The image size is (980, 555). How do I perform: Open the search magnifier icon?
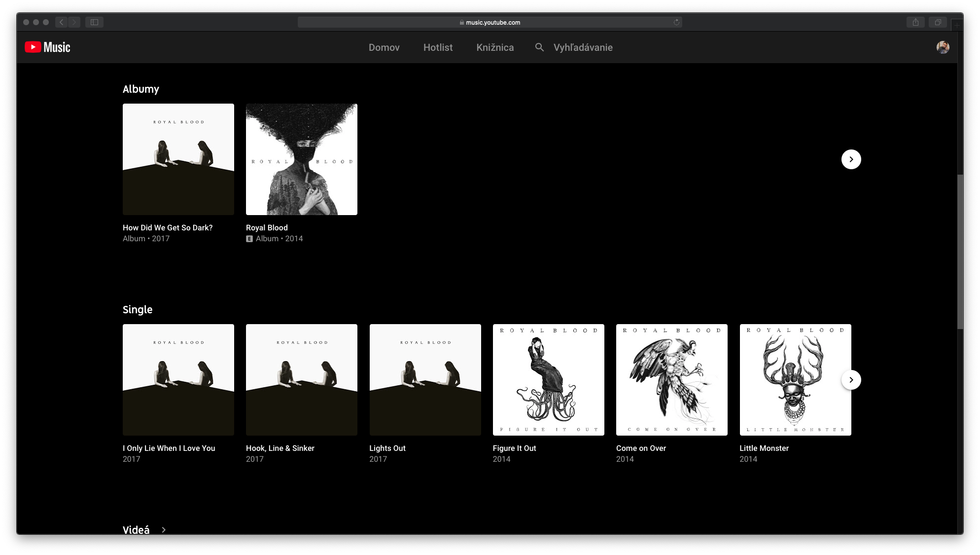(539, 47)
